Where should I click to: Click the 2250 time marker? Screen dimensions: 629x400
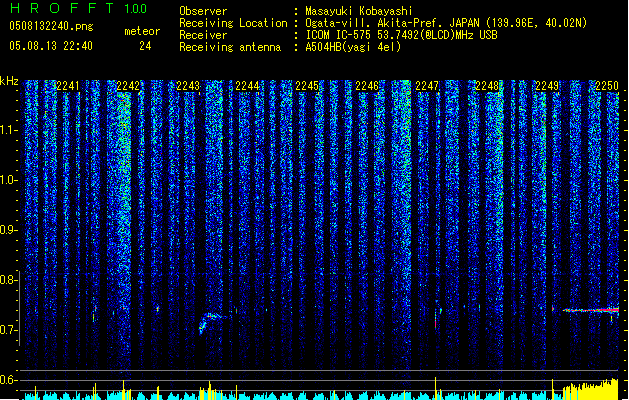[607, 86]
